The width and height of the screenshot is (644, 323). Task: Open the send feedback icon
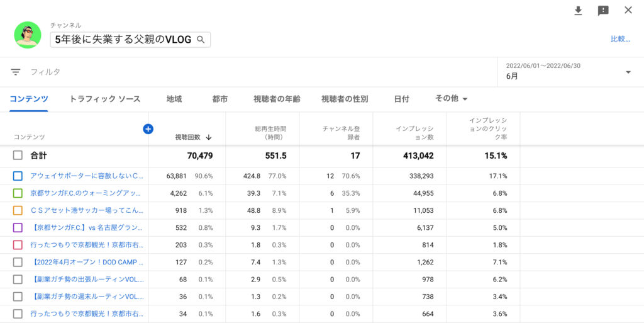coord(603,11)
